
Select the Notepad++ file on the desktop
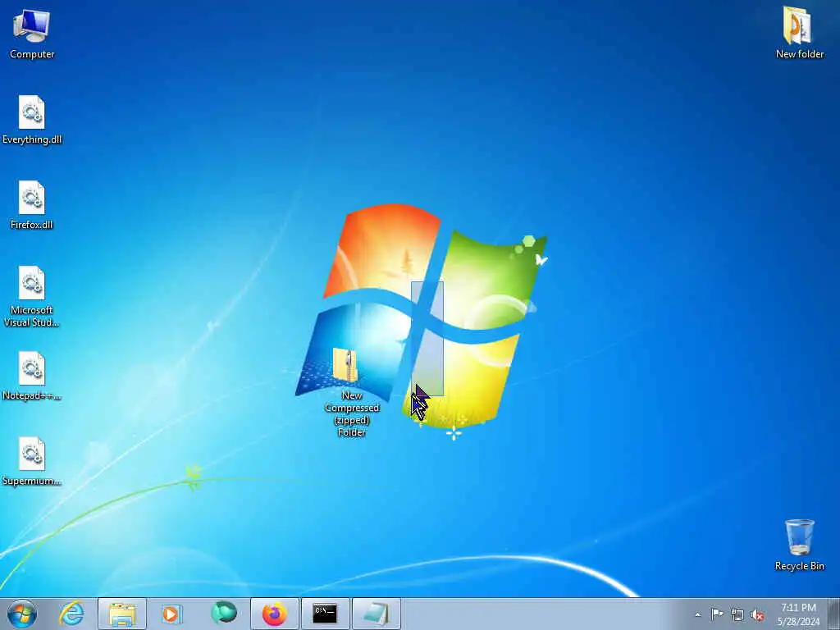tap(32, 376)
